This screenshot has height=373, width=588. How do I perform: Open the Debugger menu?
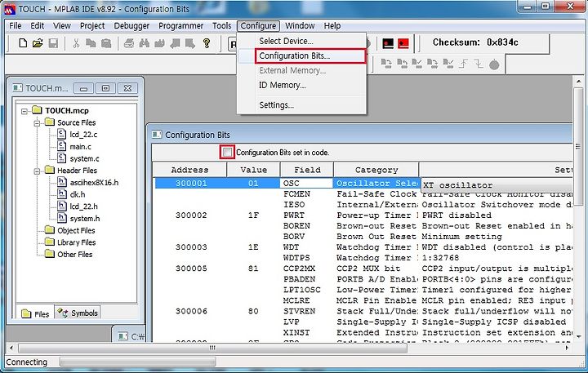[131, 26]
